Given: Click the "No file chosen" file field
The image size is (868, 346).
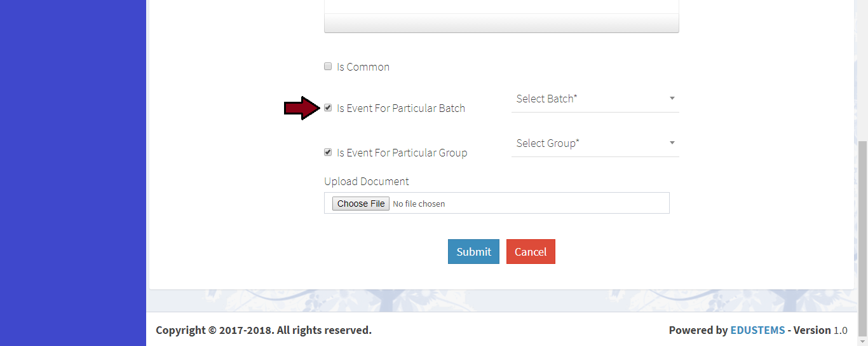Looking at the screenshot, I should click(x=419, y=204).
